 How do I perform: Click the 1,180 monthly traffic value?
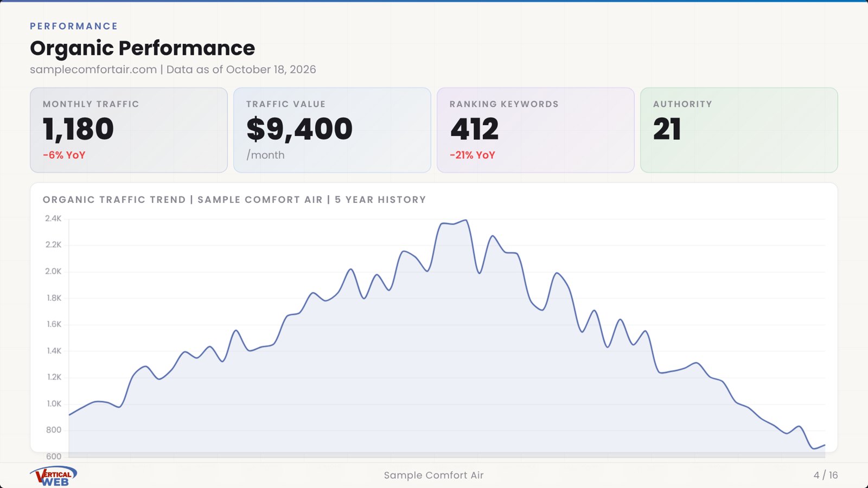78,129
